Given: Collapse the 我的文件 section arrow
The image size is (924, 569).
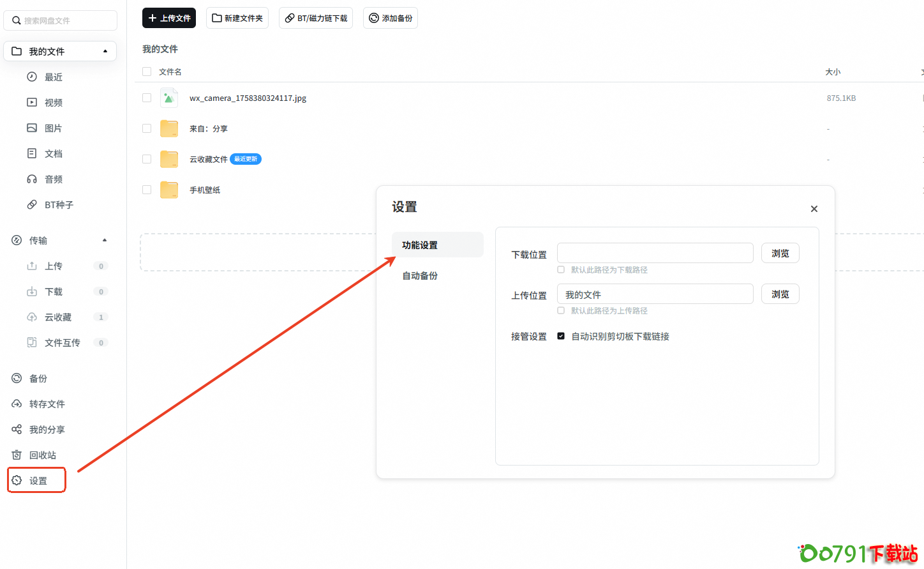Looking at the screenshot, I should pos(105,51).
